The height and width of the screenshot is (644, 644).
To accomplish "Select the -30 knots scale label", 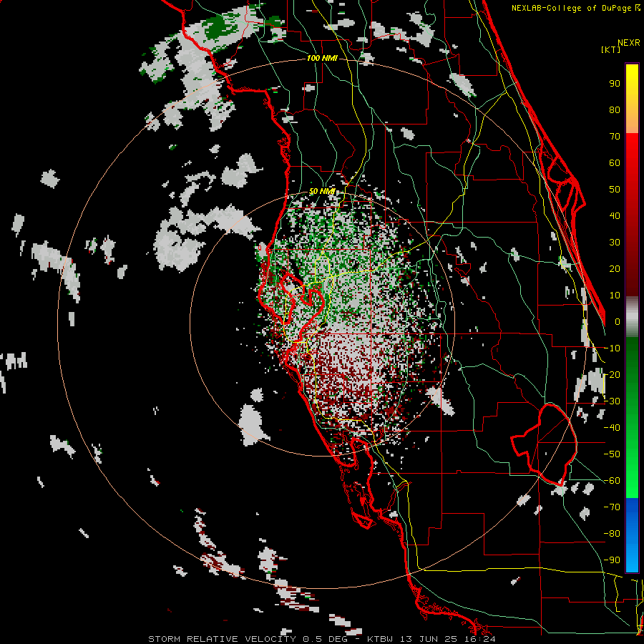I will 612,401.
